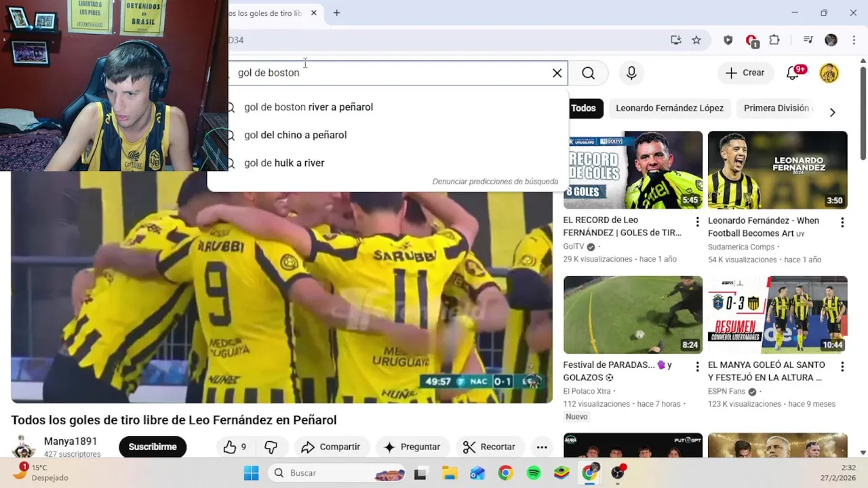Click the Crear button
The image size is (868, 488).
[745, 73]
